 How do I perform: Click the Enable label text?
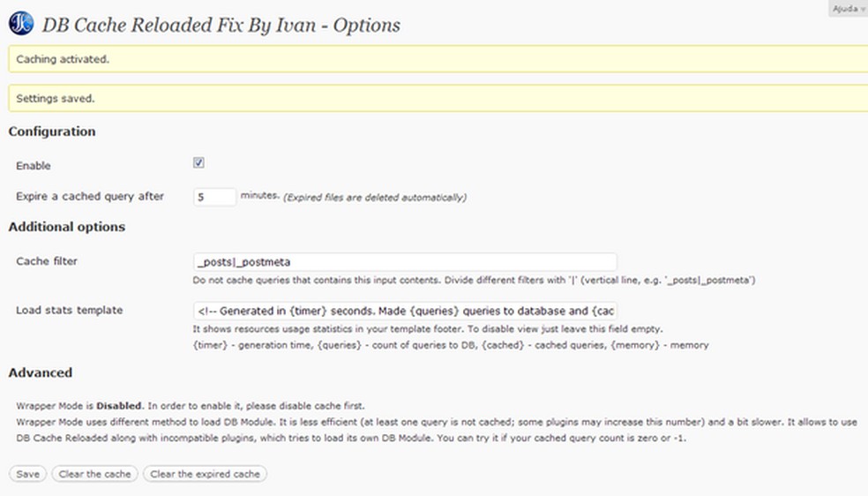click(x=34, y=166)
